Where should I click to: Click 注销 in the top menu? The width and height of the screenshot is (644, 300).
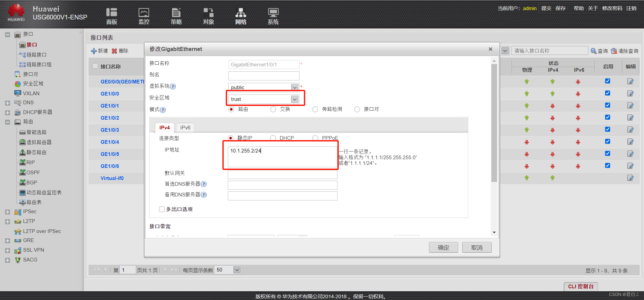click(631, 8)
